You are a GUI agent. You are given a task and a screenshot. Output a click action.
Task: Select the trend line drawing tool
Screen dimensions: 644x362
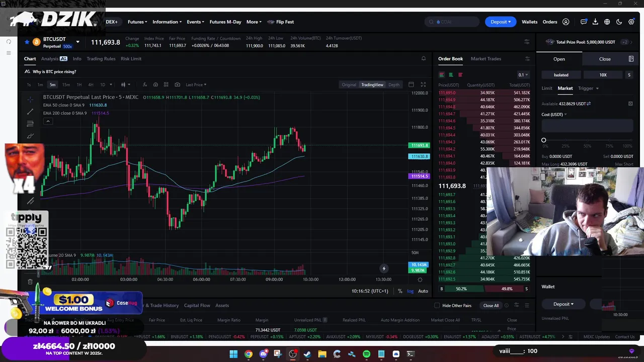(x=30, y=111)
